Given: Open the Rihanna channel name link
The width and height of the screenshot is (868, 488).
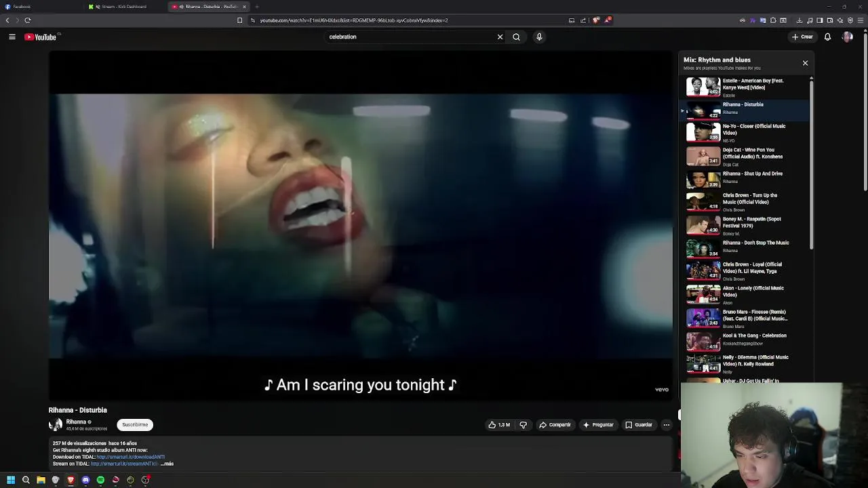Looking at the screenshot, I should (x=76, y=422).
